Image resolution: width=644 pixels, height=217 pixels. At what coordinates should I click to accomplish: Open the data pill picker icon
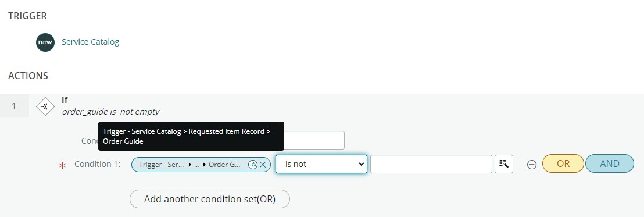click(504, 164)
